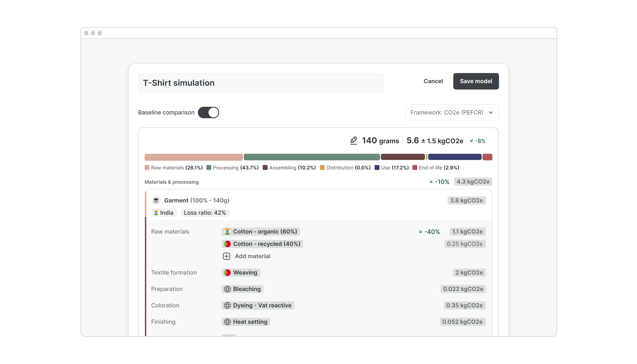Click the 0.25 kgCO2e badge
The height and width of the screenshot is (364, 637).
coord(465,244)
